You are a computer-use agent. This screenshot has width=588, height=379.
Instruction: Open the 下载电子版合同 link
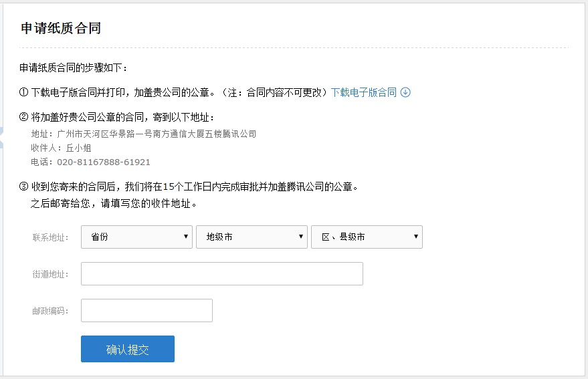pyautogui.click(x=363, y=92)
